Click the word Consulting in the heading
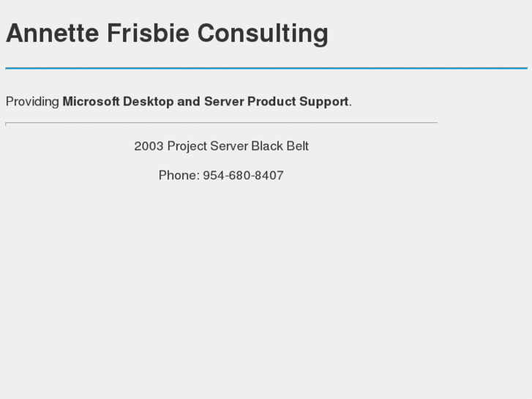 click(x=263, y=34)
